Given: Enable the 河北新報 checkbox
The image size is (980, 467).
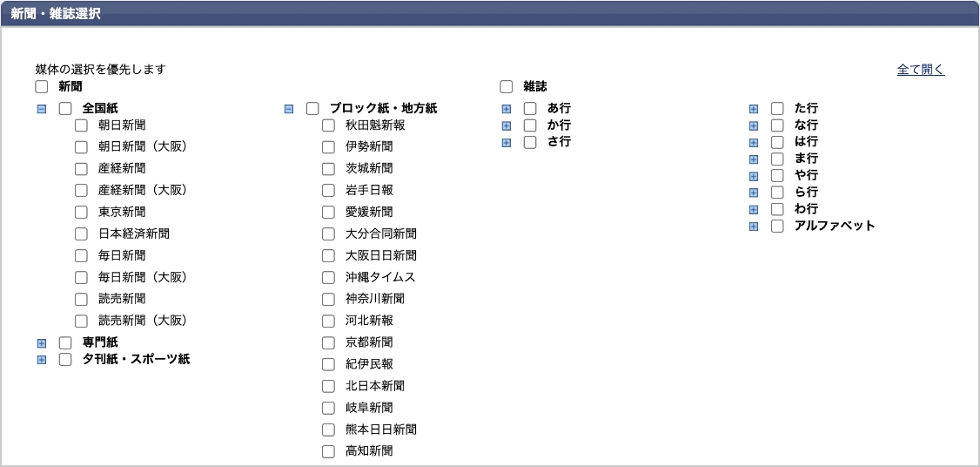Looking at the screenshot, I should coord(328,321).
